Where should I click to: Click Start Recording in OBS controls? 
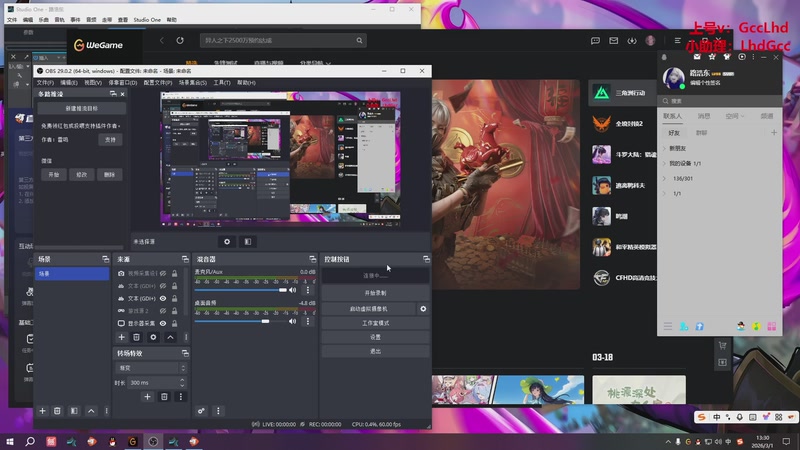click(x=376, y=293)
